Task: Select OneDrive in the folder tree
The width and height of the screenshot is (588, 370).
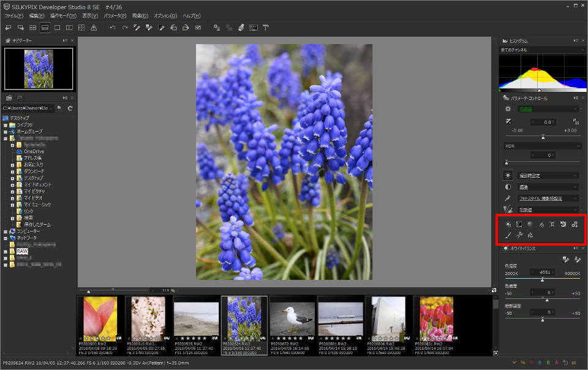Action: point(34,151)
